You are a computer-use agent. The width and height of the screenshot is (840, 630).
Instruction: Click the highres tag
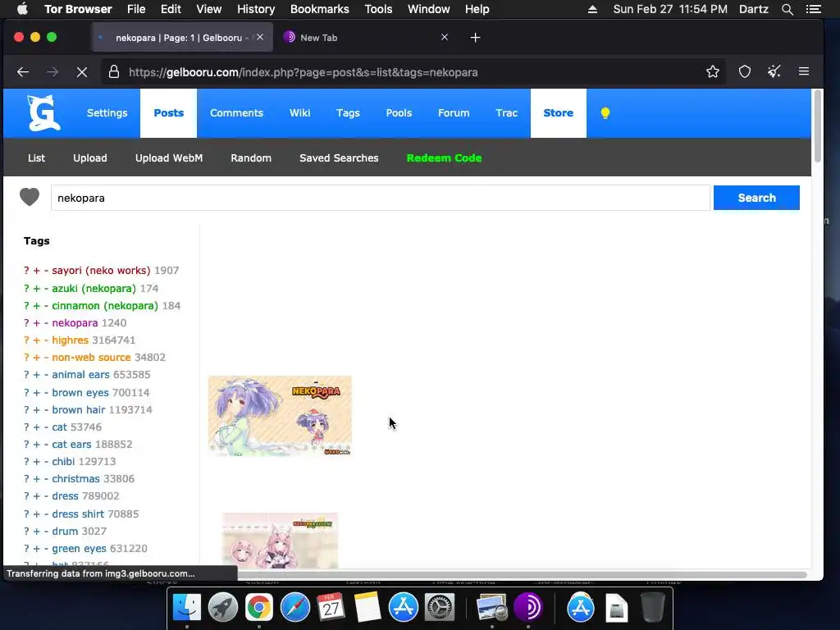pos(70,340)
